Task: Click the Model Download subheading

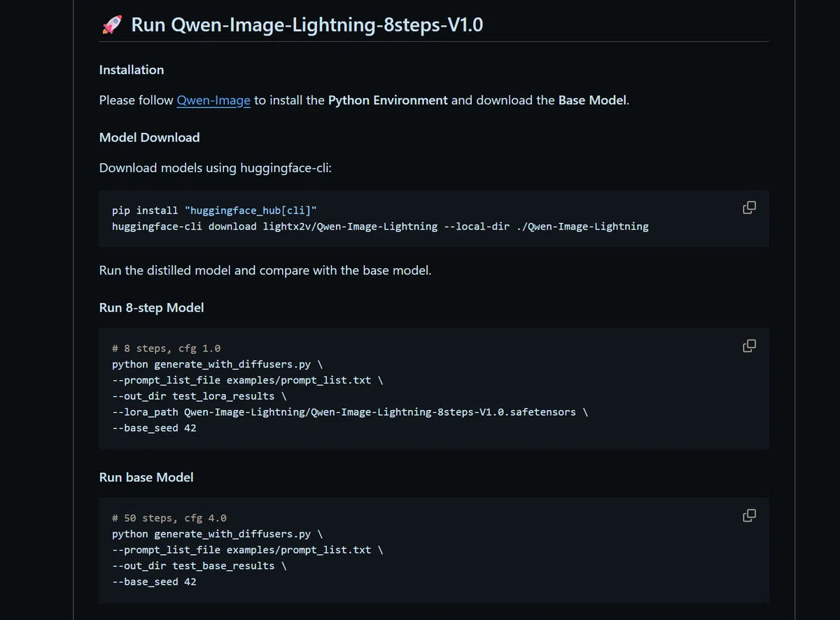Action: tap(150, 138)
